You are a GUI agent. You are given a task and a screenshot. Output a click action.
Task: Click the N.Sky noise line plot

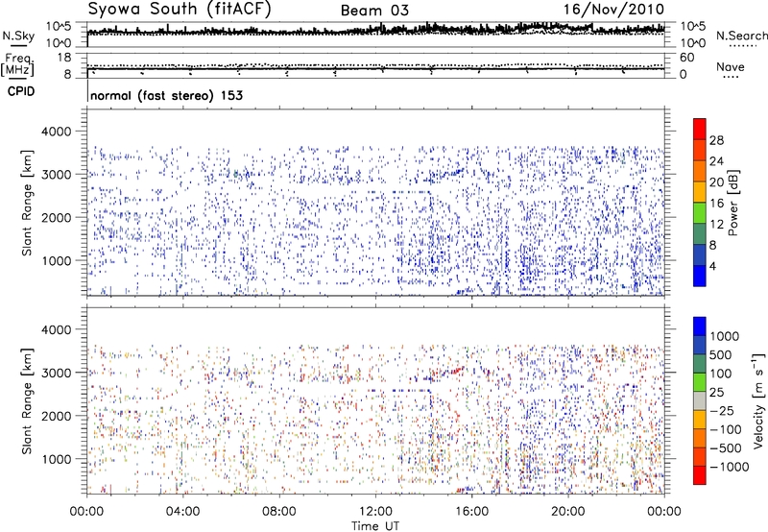(x=375, y=33)
